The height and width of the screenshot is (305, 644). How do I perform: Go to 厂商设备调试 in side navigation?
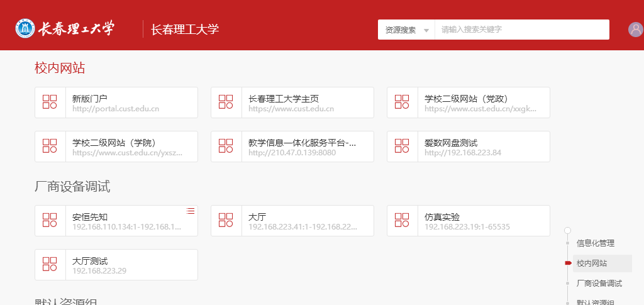[599, 283]
